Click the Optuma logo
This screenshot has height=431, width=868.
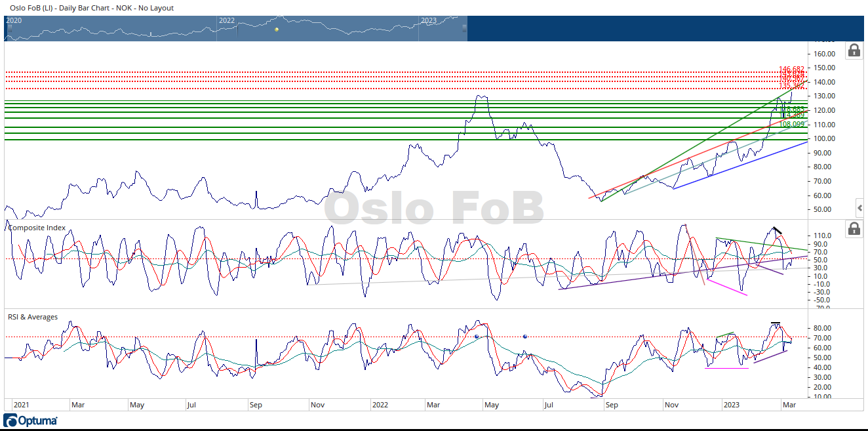pyautogui.click(x=31, y=421)
